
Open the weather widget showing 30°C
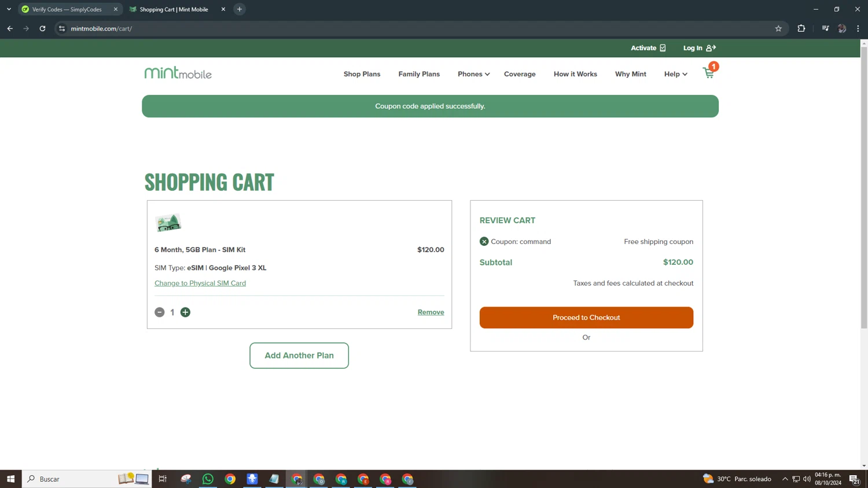[x=737, y=479]
